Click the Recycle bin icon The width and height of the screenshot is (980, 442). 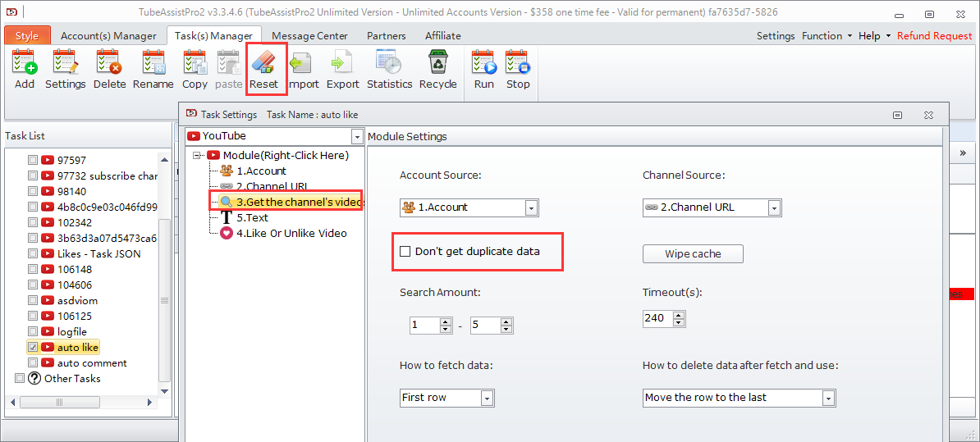tap(437, 64)
